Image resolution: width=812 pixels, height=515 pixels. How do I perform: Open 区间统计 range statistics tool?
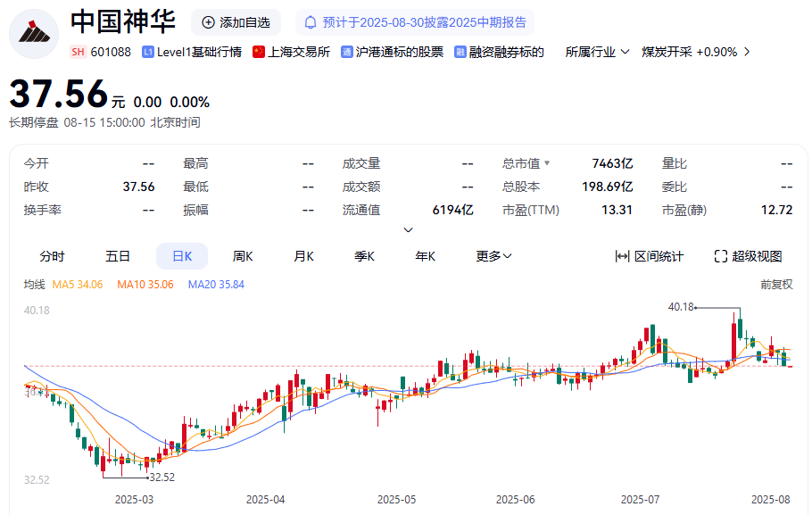[x=649, y=256]
